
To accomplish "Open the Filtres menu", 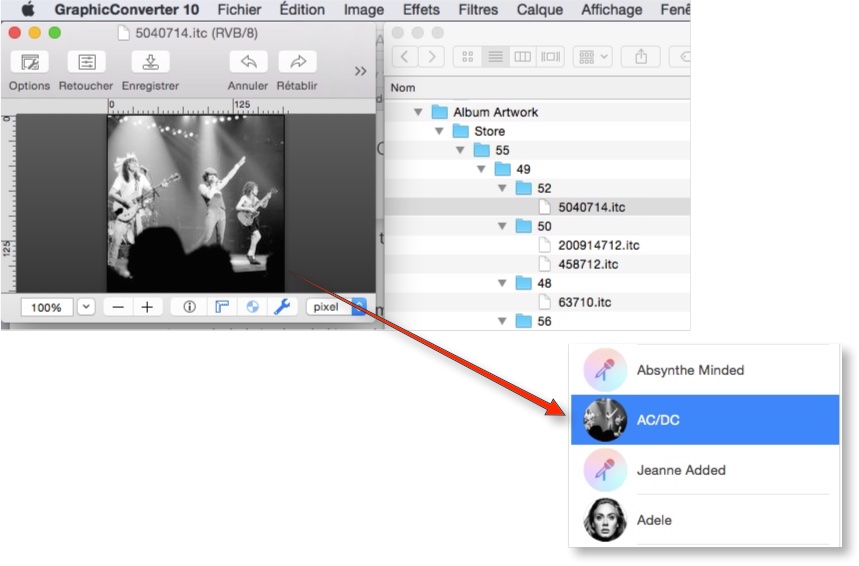I will tap(478, 10).
